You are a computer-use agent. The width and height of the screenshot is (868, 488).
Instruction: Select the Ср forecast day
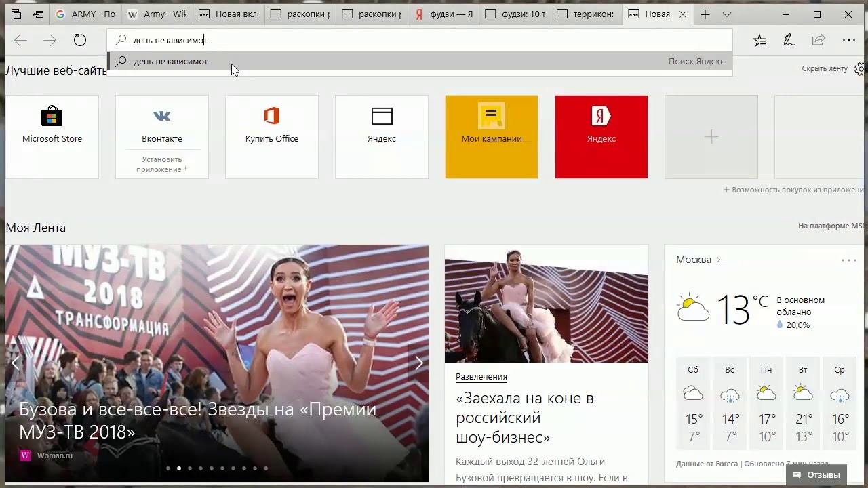click(x=840, y=403)
